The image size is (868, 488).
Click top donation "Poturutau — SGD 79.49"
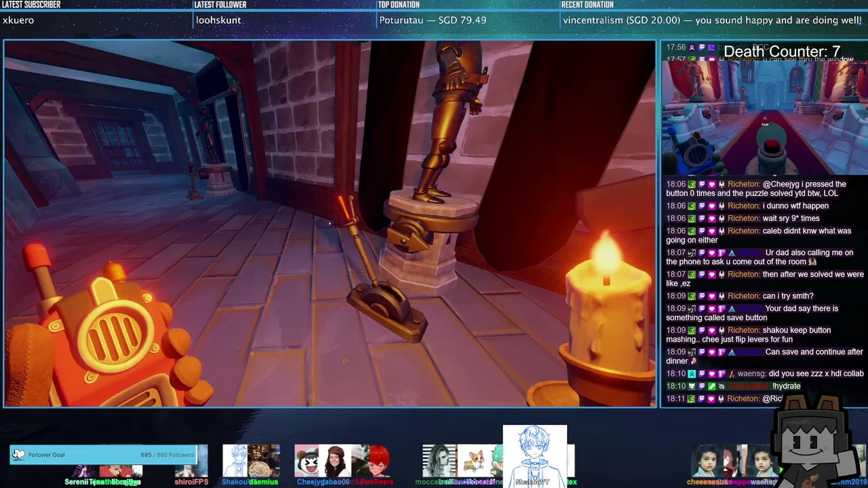click(x=433, y=20)
